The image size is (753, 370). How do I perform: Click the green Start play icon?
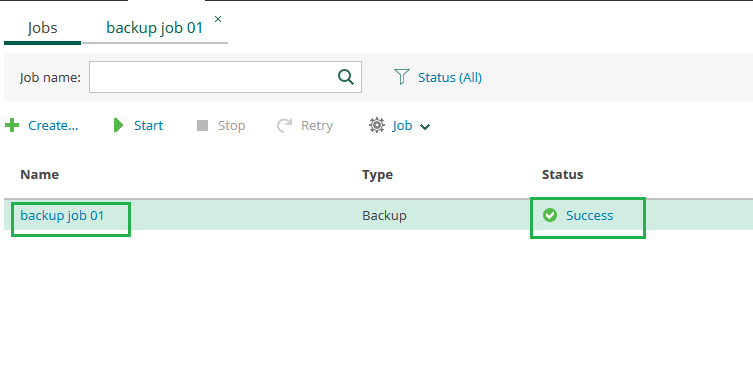click(x=118, y=126)
